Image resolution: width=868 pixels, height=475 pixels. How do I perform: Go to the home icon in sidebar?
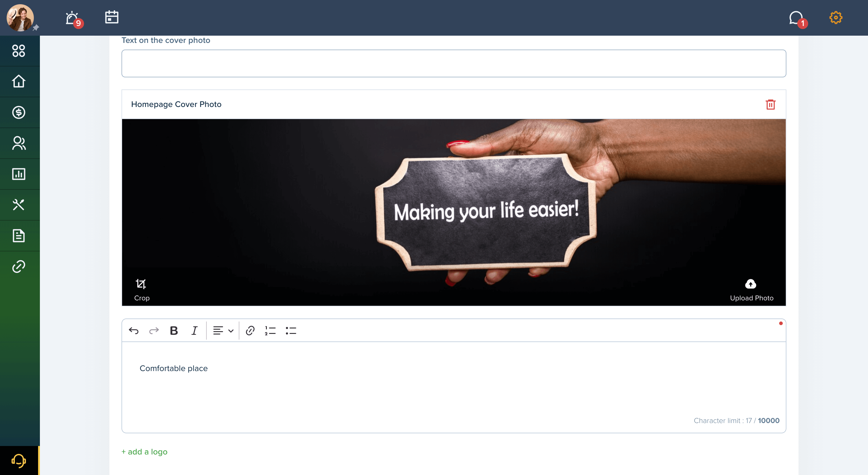18,81
